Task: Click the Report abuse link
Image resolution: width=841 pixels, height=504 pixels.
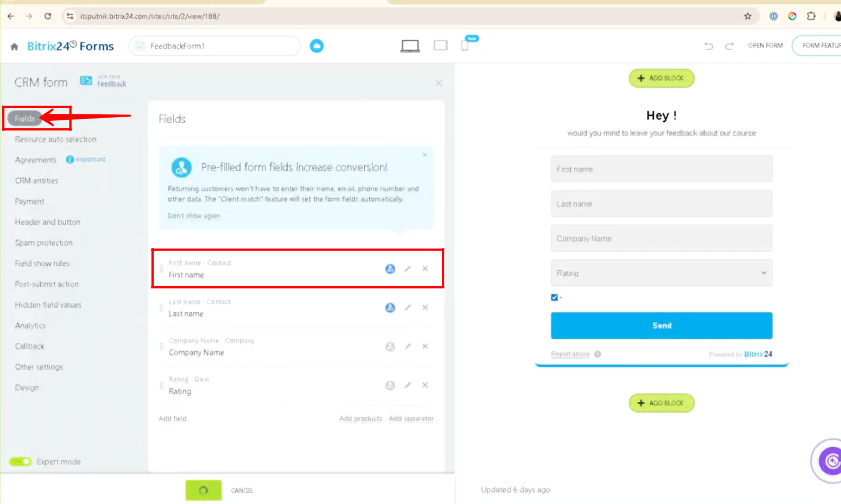Action: [570, 354]
